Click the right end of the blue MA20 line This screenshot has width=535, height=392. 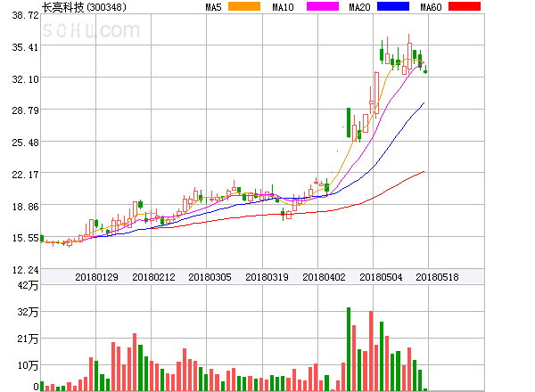tap(424, 102)
